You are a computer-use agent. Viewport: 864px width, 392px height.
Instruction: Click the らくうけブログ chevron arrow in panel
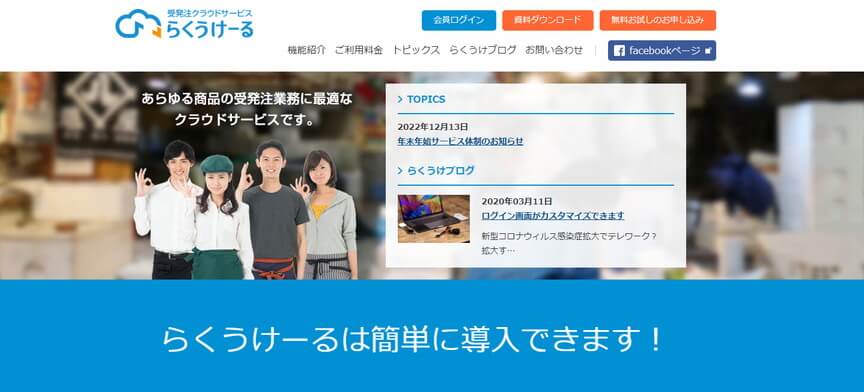click(400, 171)
